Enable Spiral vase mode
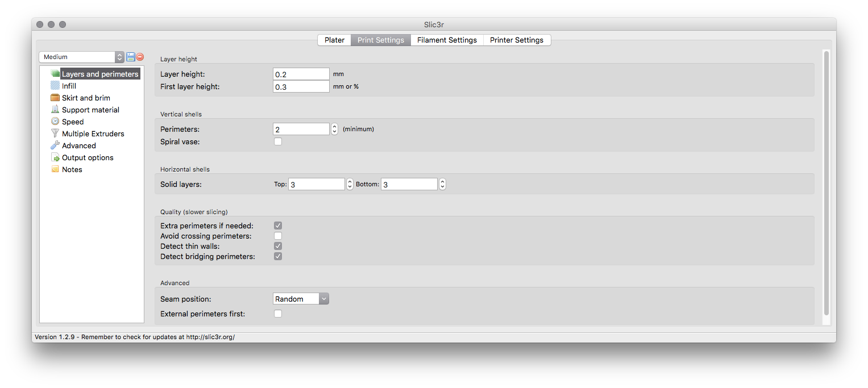Viewport: 868px width, 388px height. coord(277,141)
